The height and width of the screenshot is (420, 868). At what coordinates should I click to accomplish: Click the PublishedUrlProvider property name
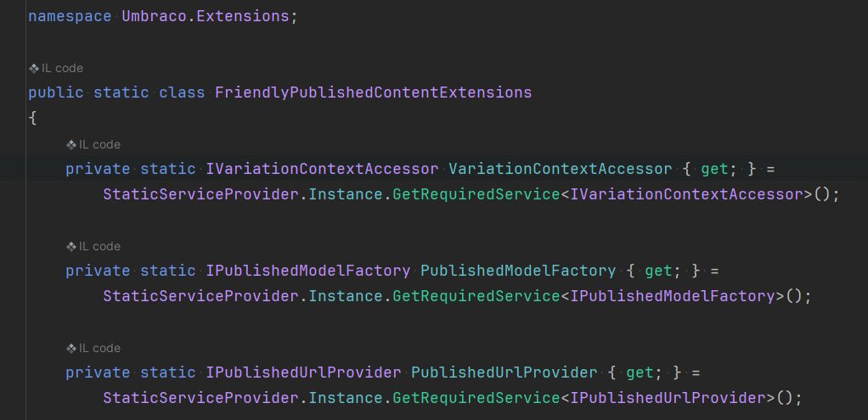click(x=504, y=372)
